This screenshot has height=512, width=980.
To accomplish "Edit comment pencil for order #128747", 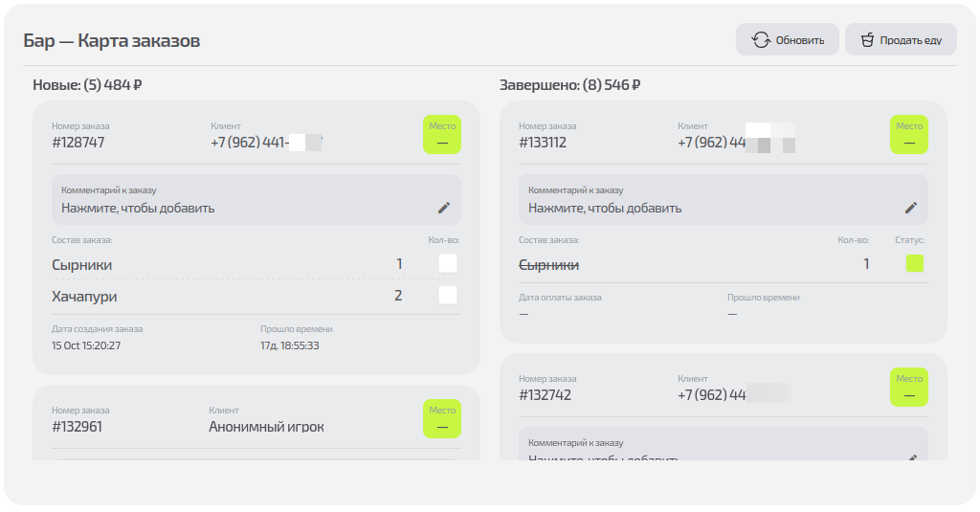I will (443, 207).
